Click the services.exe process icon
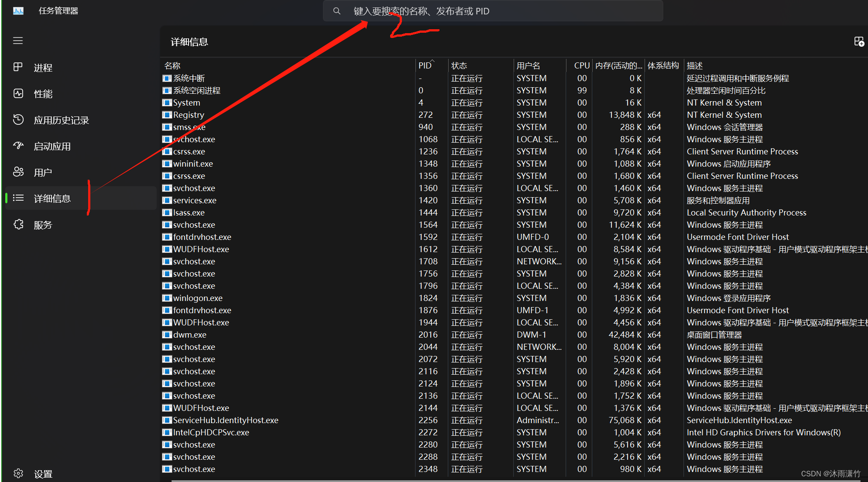This screenshot has width=868, height=482. click(167, 200)
